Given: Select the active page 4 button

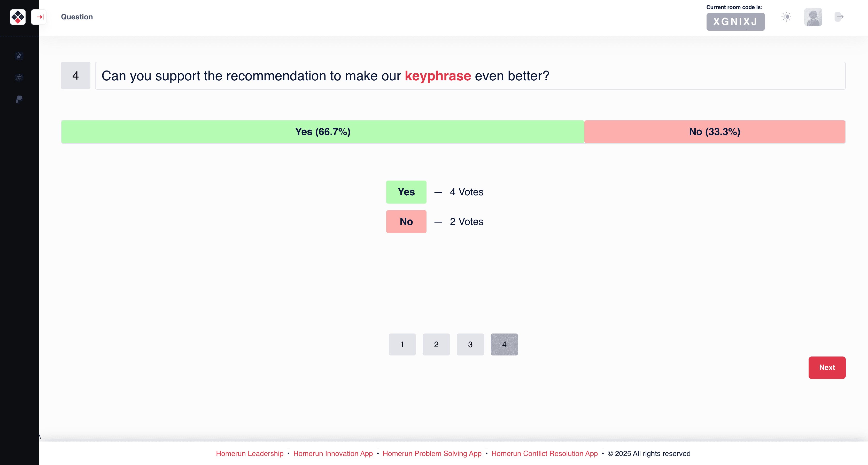Looking at the screenshot, I should pos(504,344).
